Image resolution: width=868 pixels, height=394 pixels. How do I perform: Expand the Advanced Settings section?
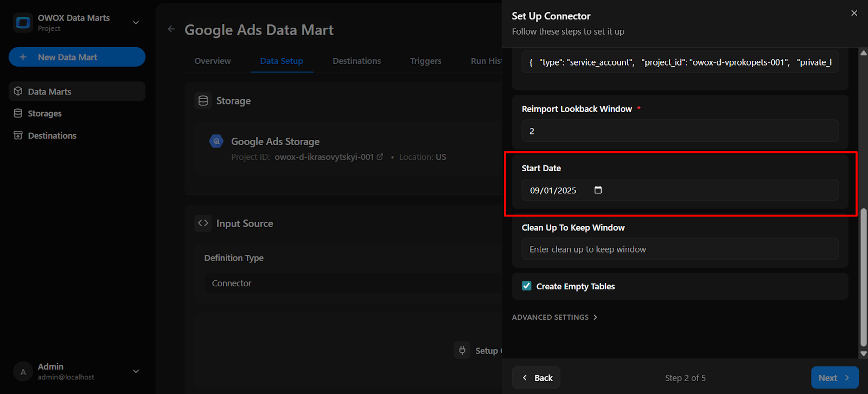[x=554, y=317]
